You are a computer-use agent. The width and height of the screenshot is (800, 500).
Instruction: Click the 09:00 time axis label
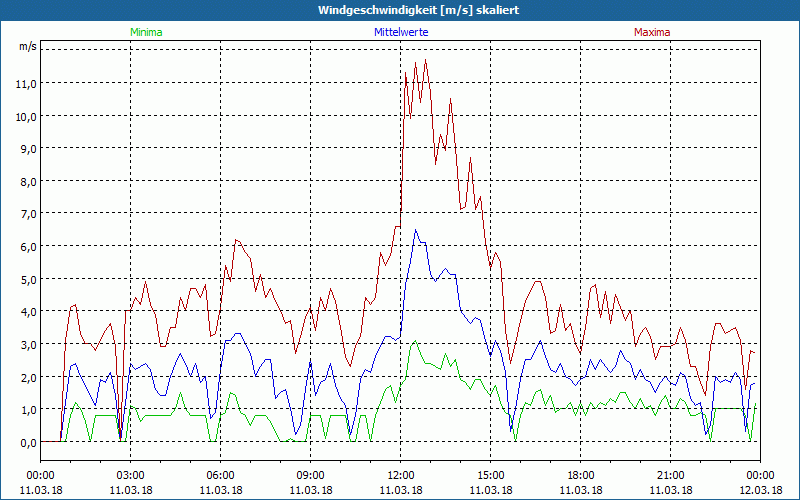tap(311, 475)
